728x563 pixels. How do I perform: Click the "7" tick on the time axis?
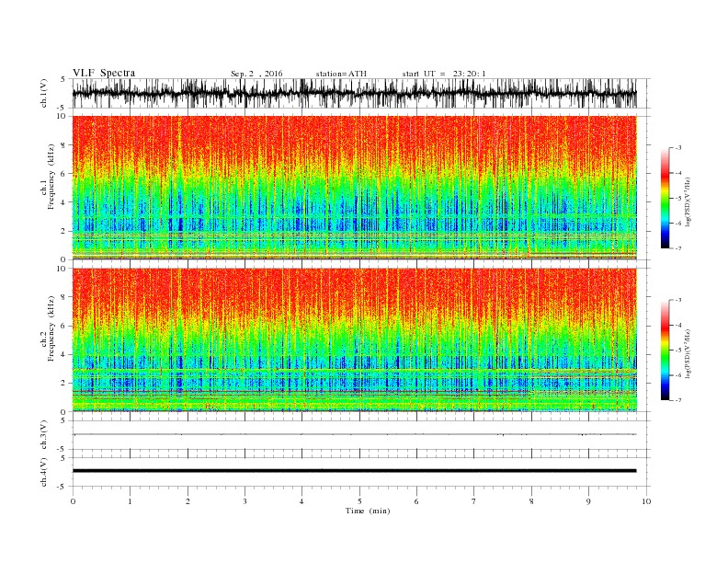coord(474,501)
